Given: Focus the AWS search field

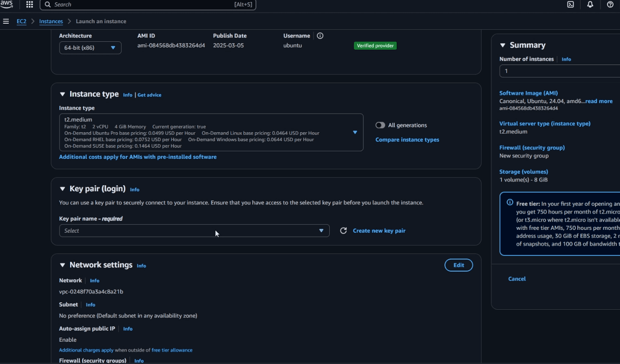Looking at the screenshot, I should pyautogui.click(x=148, y=5).
